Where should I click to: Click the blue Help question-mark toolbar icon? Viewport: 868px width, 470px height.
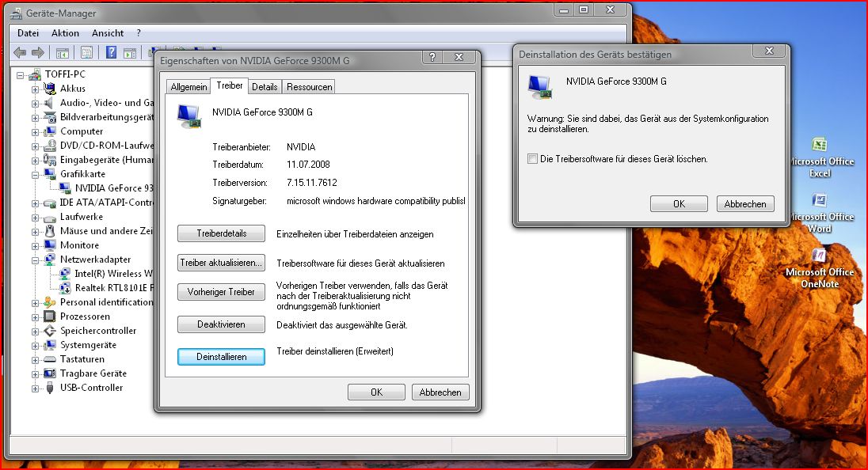tap(111, 52)
